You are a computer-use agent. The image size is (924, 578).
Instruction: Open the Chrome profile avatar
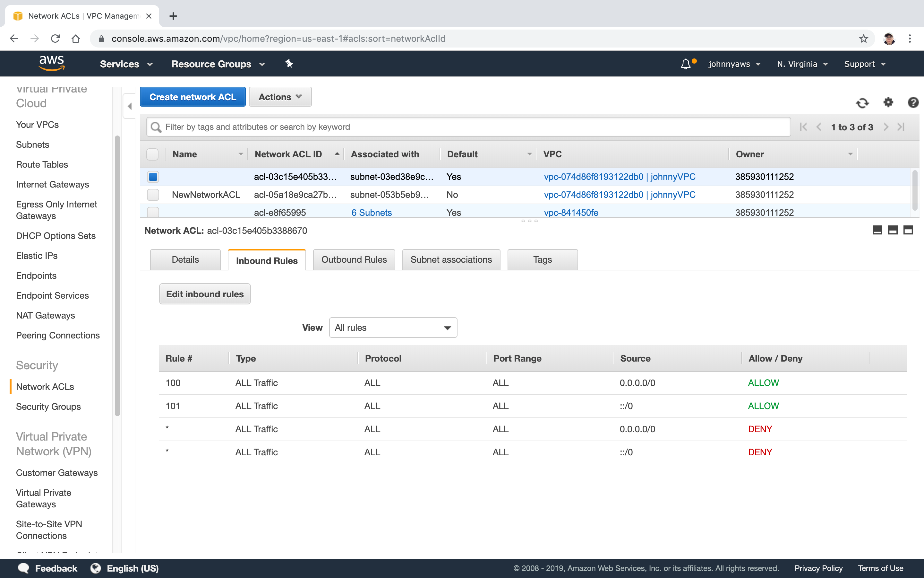click(889, 39)
